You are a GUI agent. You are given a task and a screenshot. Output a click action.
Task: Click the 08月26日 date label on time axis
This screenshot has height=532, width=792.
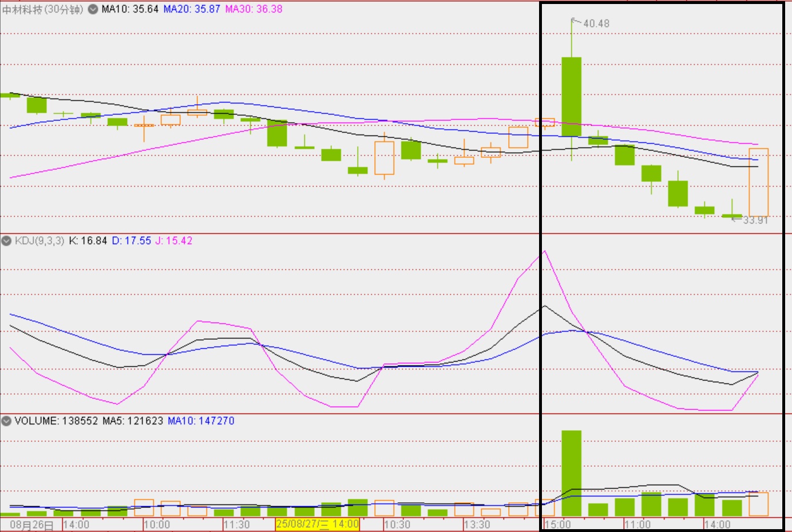pos(31,525)
